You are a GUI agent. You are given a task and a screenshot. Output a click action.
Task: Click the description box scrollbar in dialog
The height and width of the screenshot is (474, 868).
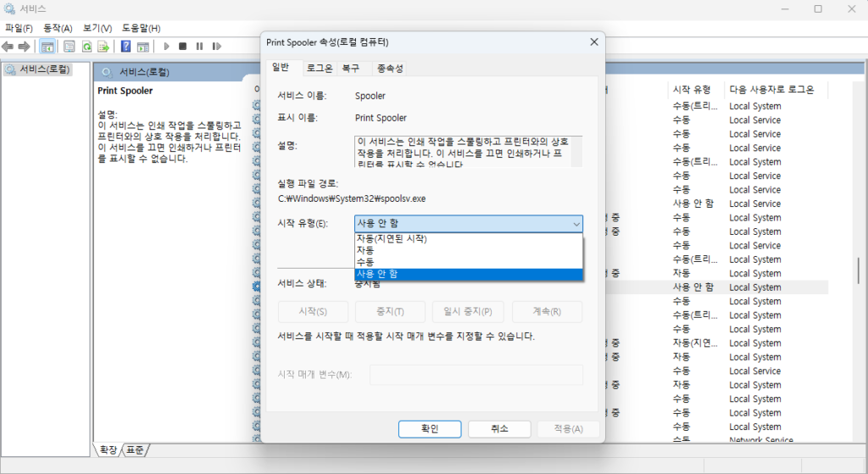click(576, 151)
